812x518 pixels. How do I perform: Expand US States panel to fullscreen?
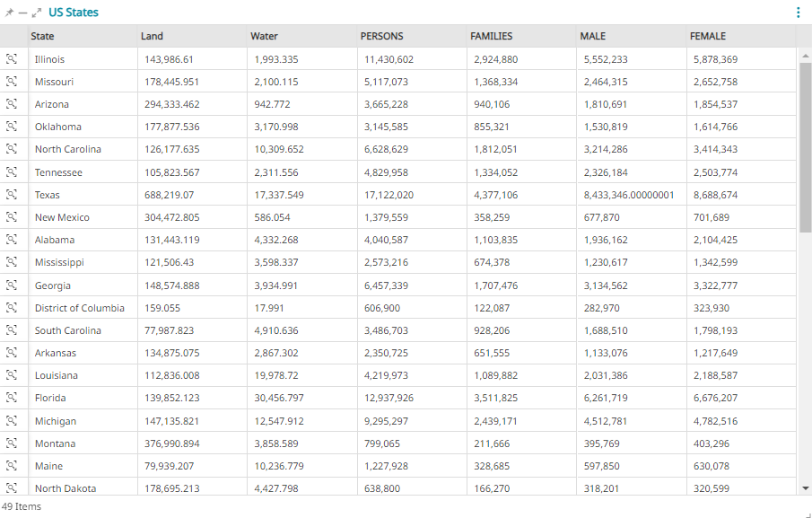click(x=37, y=13)
